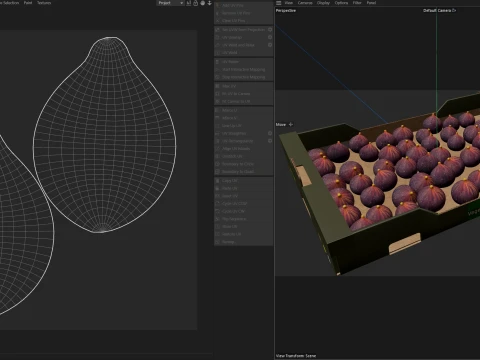Open the viewport Panel menu

(371, 3)
